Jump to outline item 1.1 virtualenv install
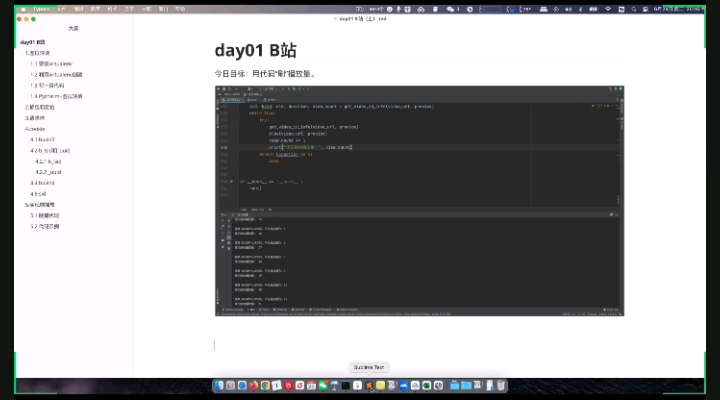 (x=51, y=64)
